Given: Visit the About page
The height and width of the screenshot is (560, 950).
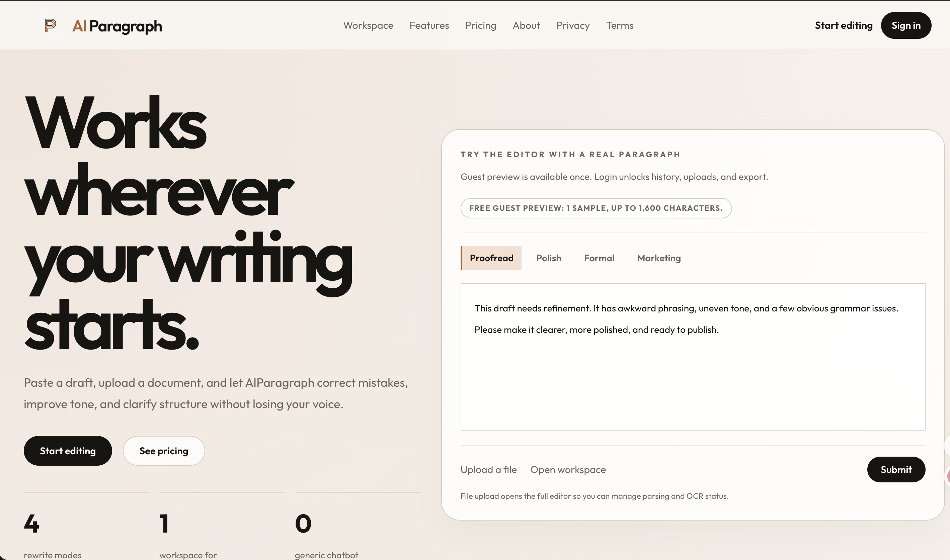Looking at the screenshot, I should [526, 25].
